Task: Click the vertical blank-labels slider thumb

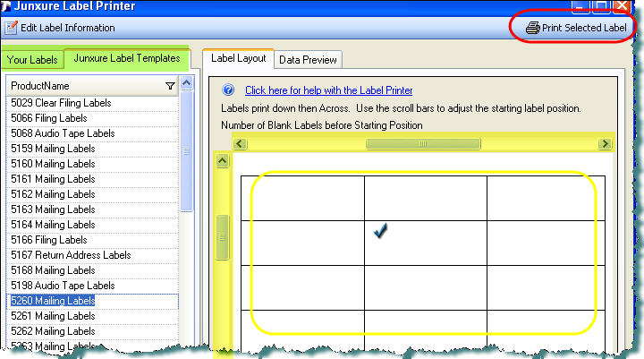Action: [x=222, y=237]
